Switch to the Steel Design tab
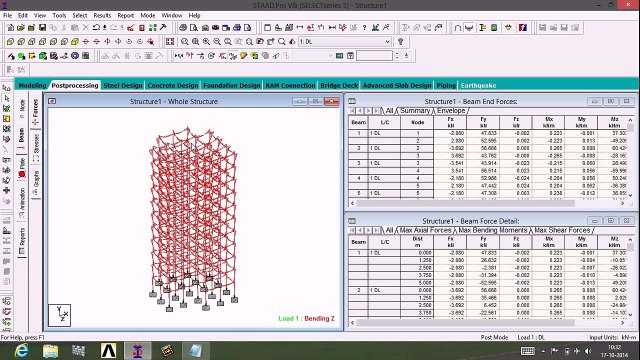 [123, 85]
